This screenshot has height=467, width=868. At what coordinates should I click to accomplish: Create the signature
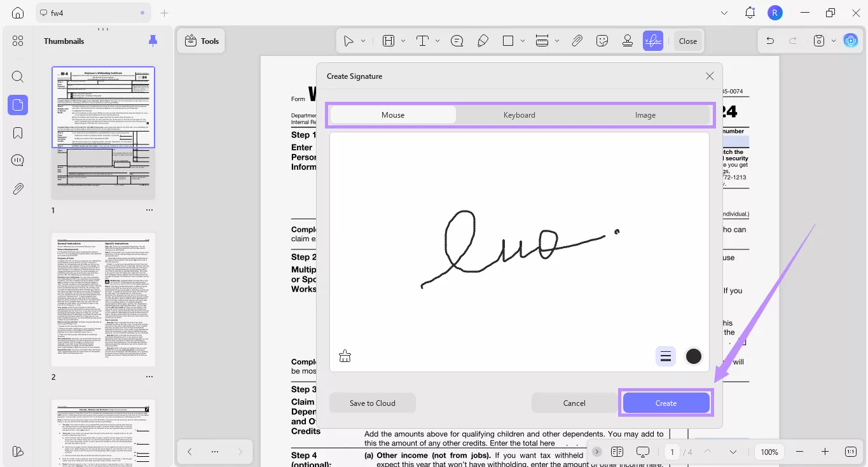pyautogui.click(x=666, y=403)
